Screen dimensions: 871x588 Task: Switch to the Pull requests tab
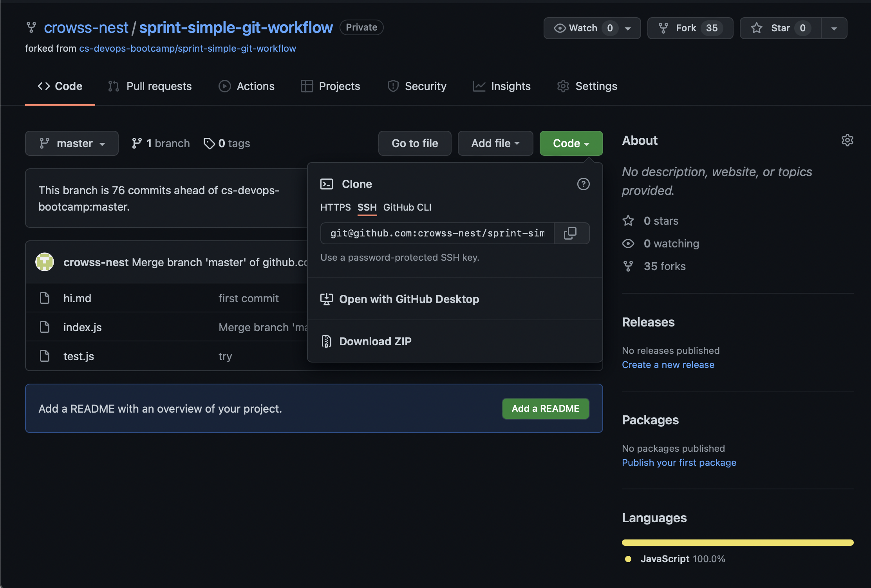point(150,86)
